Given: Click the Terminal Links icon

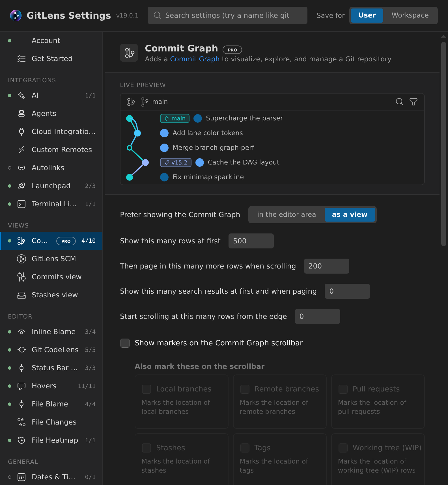Looking at the screenshot, I should click(21, 204).
